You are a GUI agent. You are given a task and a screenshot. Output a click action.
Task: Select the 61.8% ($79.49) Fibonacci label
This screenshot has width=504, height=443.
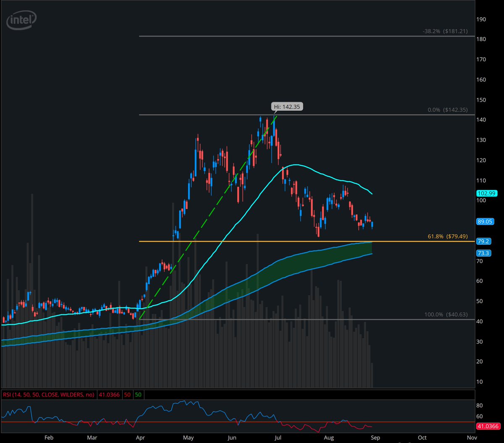click(448, 236)
